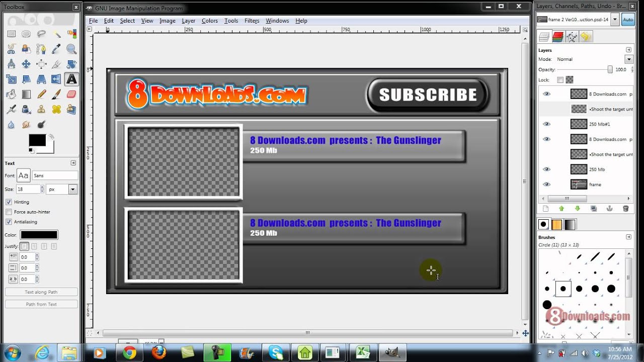Click the Auto button
Viewport: 644px width, 362px height.
[x=628, y=20]
